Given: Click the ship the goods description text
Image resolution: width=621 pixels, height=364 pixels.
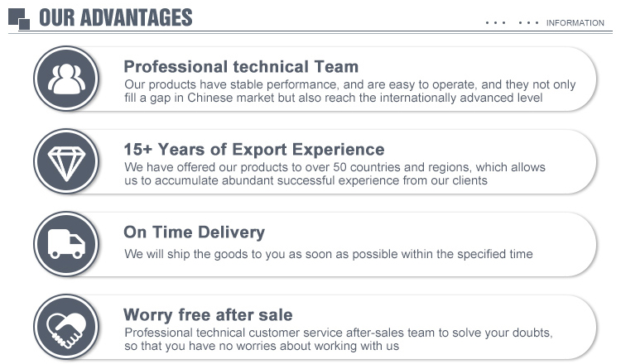Looking at the screenshot, I should tap(328, 254).
